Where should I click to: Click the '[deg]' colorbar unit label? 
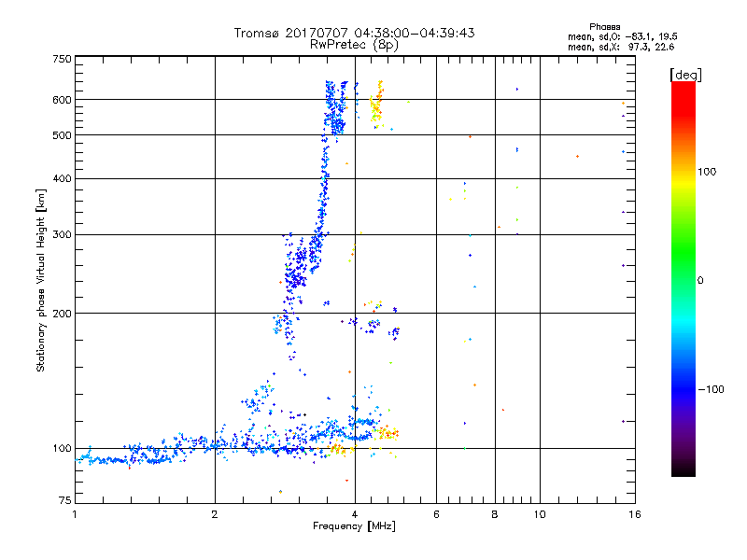click(685, 75)
